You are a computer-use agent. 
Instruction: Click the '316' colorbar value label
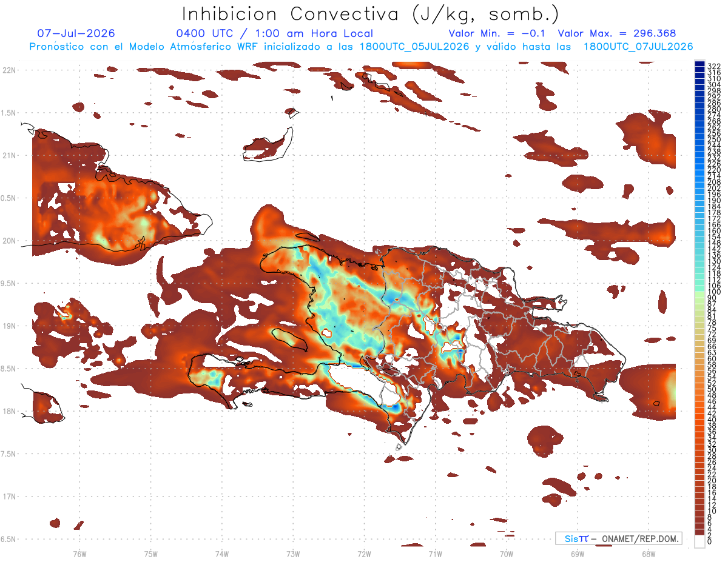(x=714, y=73)
